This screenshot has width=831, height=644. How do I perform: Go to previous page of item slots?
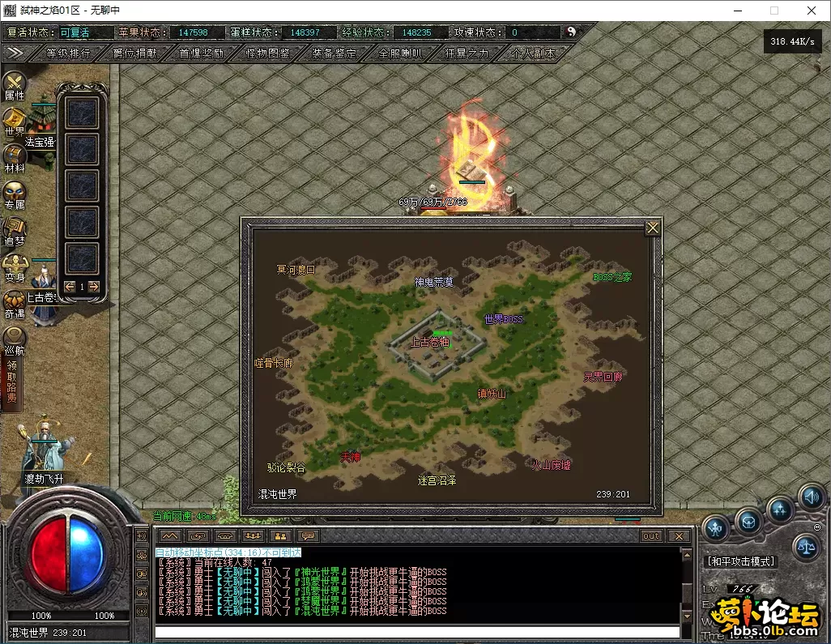point(70,286)
